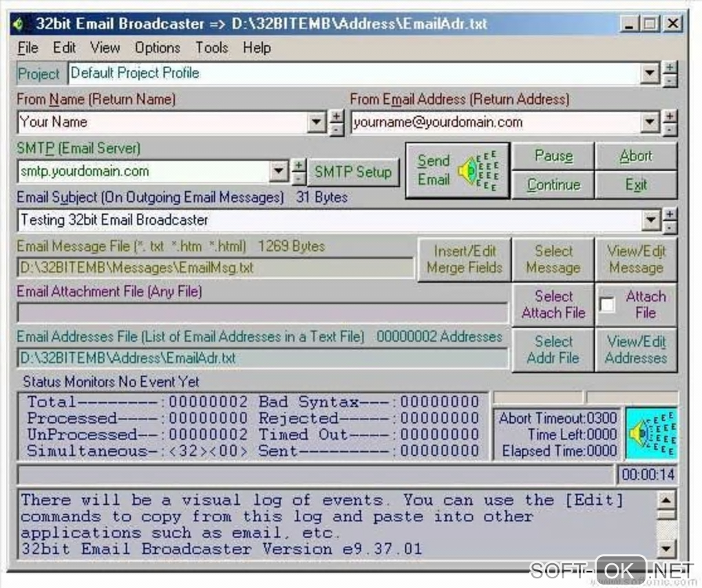Screen dimensions: 702x588
Task: Click the From Name input field
Action: coord(163,122)
